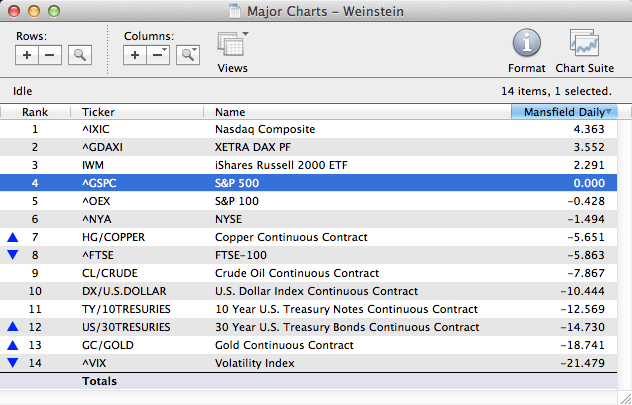Click the Rows magnifier search button
Image resolution: width=632 pixels, height=405 pixels.
79,55
